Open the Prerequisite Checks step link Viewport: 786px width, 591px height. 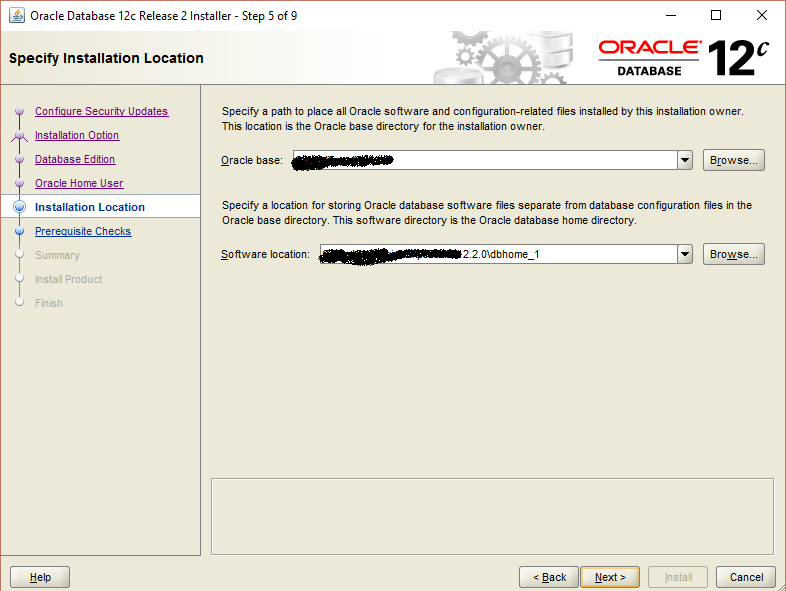pyautogui.click(x=83, y=232)
